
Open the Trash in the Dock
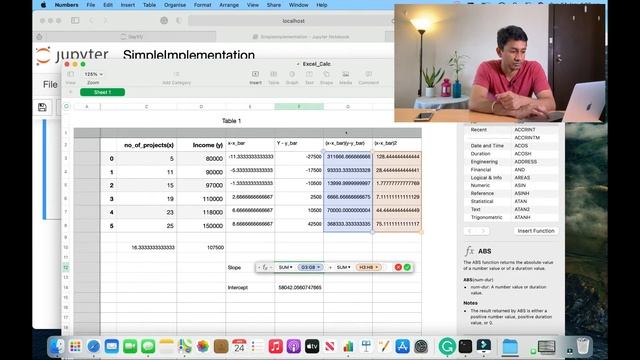[x=583, y=347]
